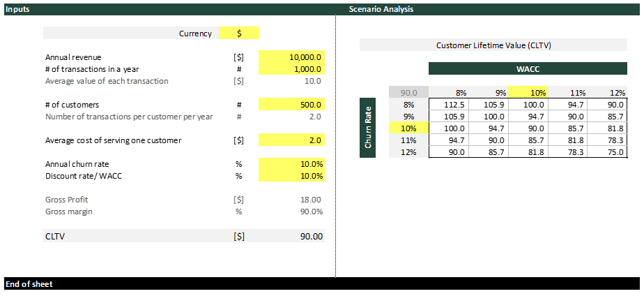Screen dimensions: 644x296
Task: Click the 112.5 scenario table cell
Action: tap(449, 105)
